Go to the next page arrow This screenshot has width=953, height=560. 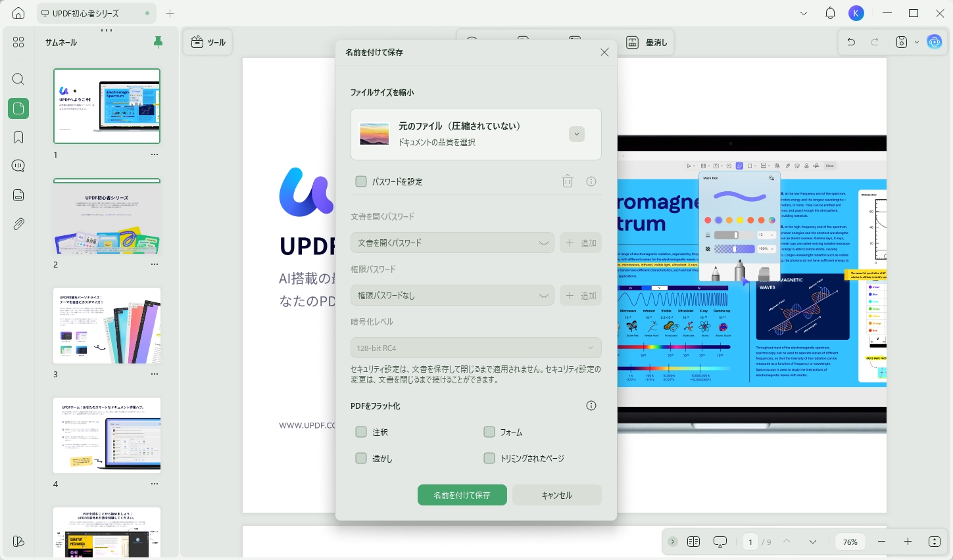pyautogui.click(x=813, y=542)
